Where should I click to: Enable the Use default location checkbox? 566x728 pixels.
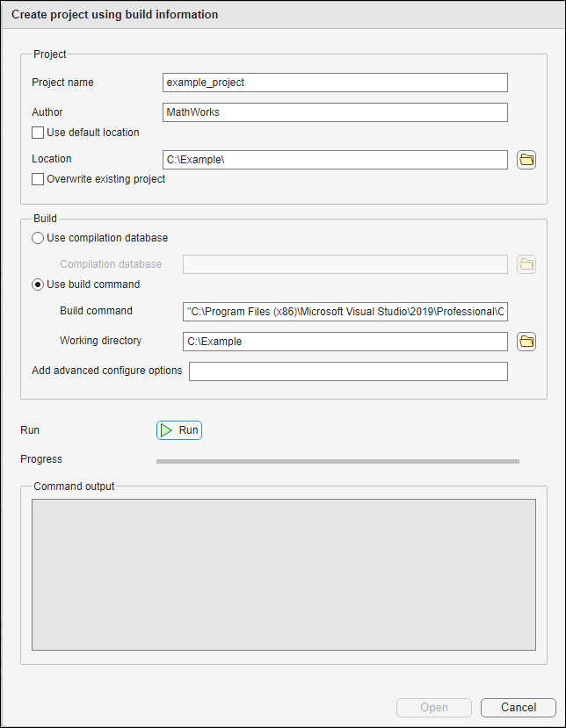(38, 133)
